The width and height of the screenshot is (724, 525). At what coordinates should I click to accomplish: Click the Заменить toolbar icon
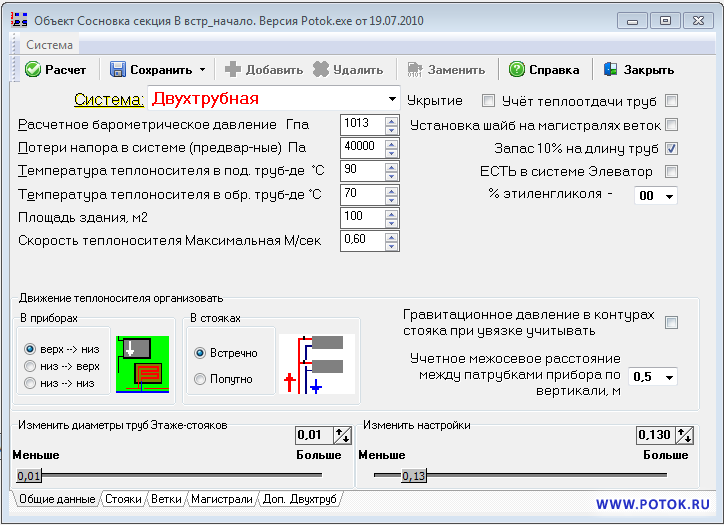[415, 70]
